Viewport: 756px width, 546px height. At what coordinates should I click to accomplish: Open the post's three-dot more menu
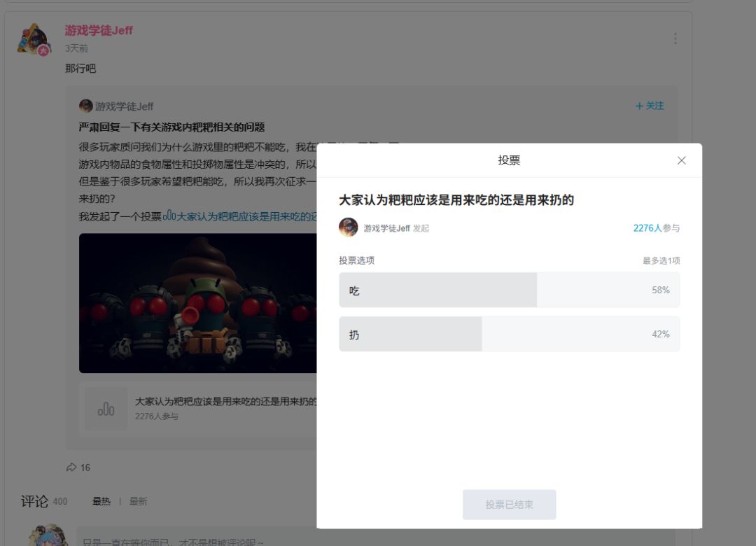(675, 38)
